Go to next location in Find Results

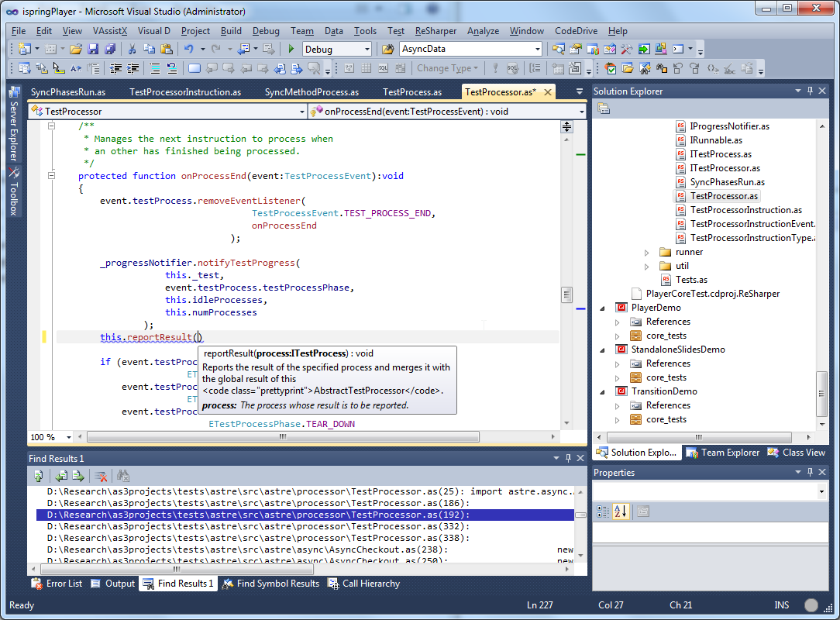(x=78, y=476)
